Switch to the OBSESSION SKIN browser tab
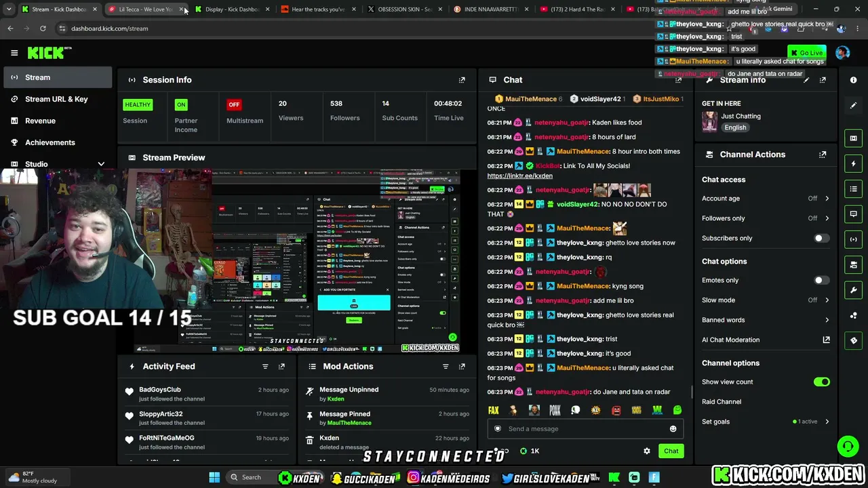This screenshot has height=488, width=868. (x=403, y=9)
